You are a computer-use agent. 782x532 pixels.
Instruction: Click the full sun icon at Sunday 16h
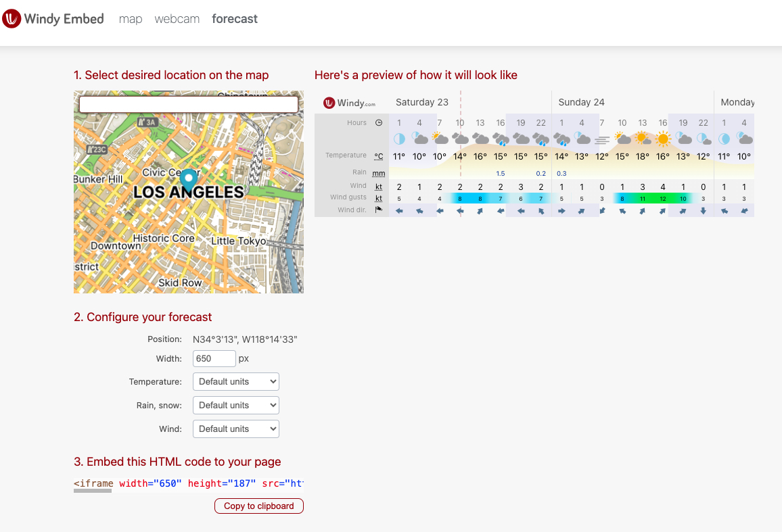663,139
